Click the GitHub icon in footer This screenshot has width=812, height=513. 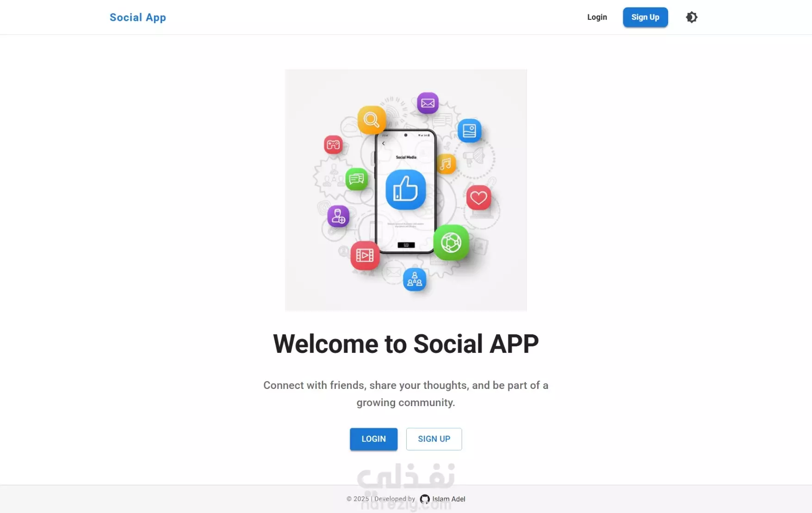point(424,499)
